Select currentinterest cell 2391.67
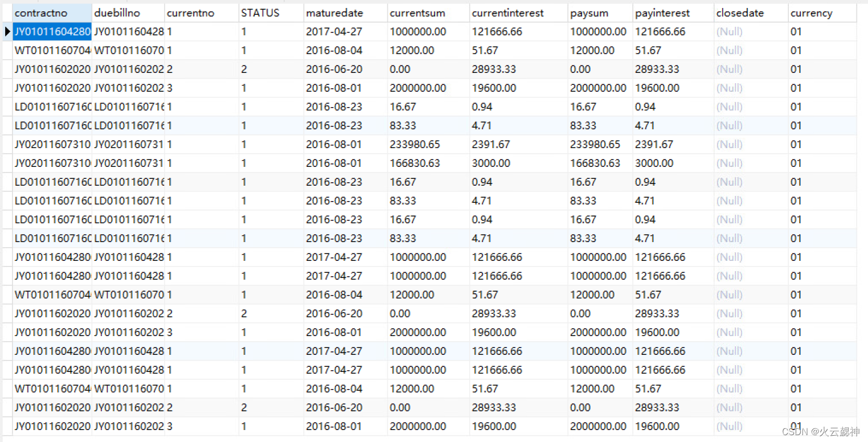868x442 pixels. (519, 145)
